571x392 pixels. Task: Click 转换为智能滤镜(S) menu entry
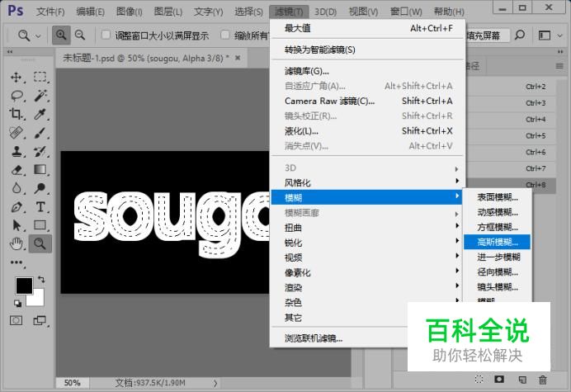tap(367, 50)
